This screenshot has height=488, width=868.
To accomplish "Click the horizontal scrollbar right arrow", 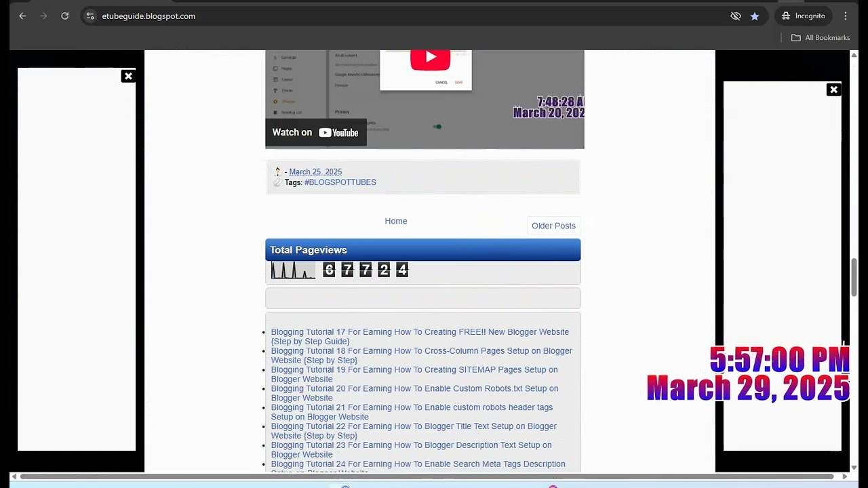I will point(845,476).
